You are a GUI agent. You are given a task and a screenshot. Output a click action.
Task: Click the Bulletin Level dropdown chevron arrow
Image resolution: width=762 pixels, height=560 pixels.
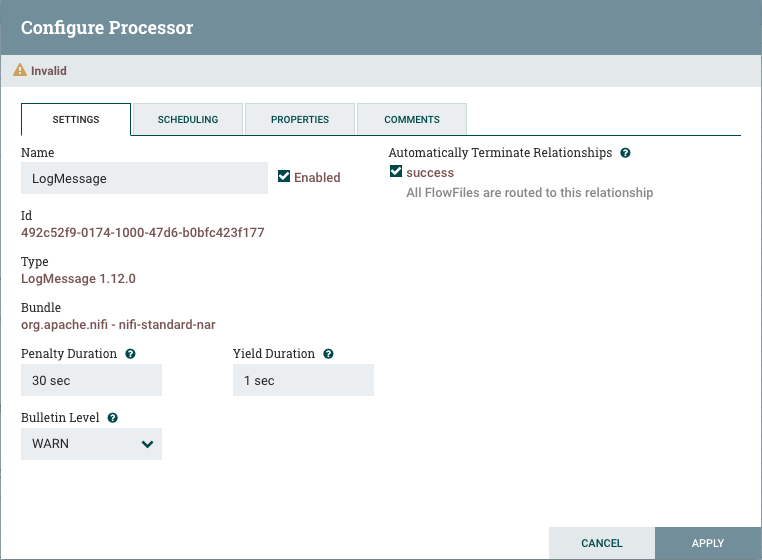pos(148,444)
